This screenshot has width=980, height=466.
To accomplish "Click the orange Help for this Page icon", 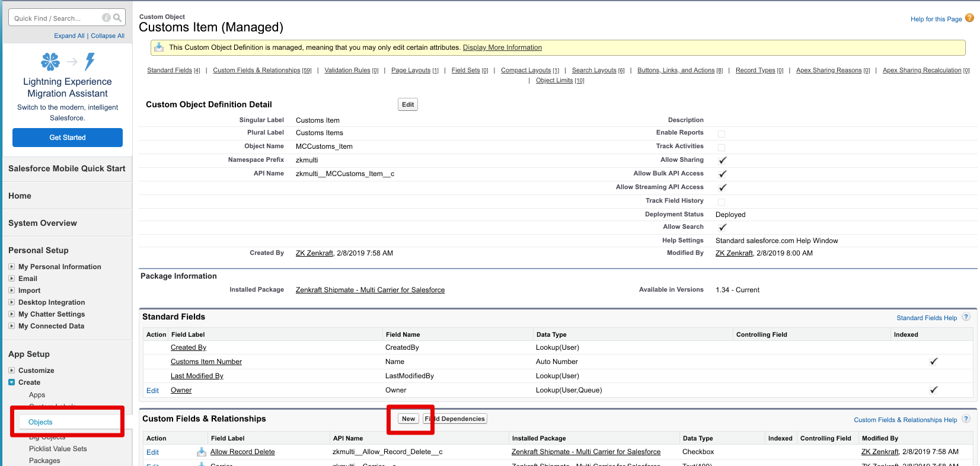I will coord(969,18).
